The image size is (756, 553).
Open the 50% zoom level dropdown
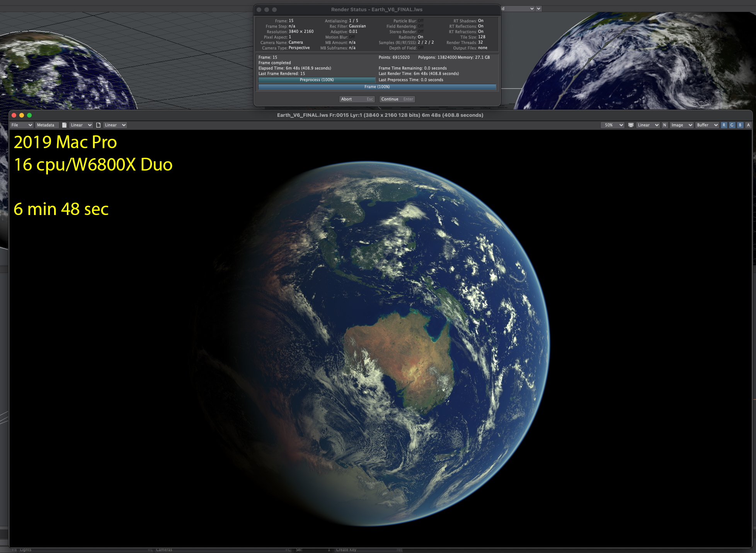coord(613,125)
